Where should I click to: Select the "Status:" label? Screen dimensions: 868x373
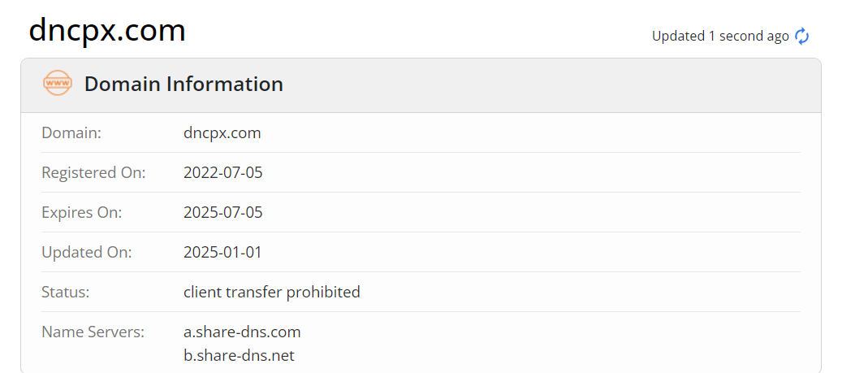[66, 292]
